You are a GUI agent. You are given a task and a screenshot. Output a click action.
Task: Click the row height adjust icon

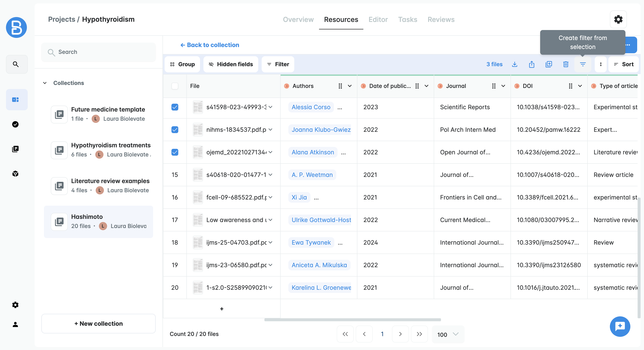[x=600, y=65]
